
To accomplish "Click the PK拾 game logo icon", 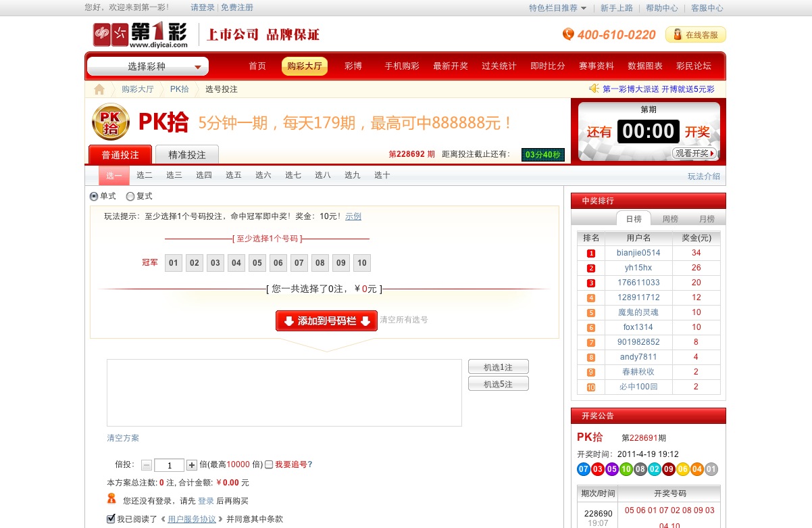I will 110,122.
